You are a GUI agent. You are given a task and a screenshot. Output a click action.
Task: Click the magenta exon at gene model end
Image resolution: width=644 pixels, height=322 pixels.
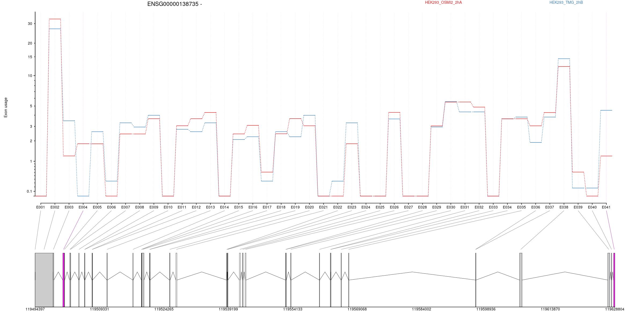pyautogui.click(x=614, y=280)
